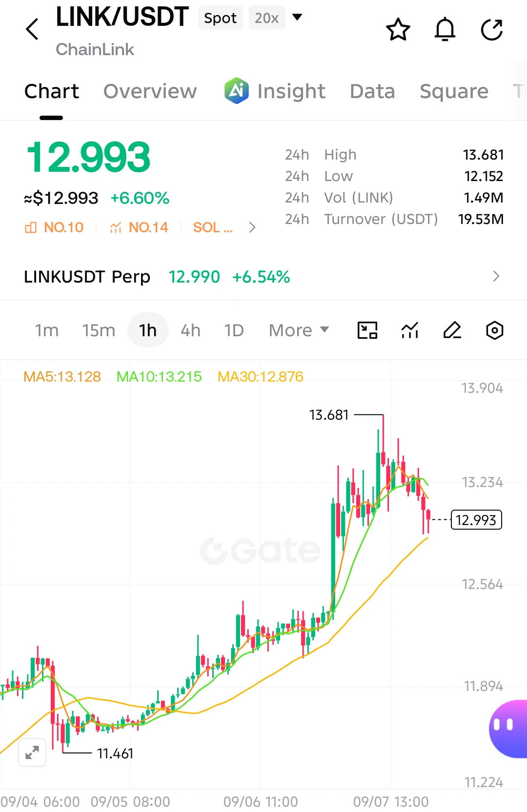Select the 1m timeframe
The height and width of the screenshot is (812, 527).
(47, 330)
